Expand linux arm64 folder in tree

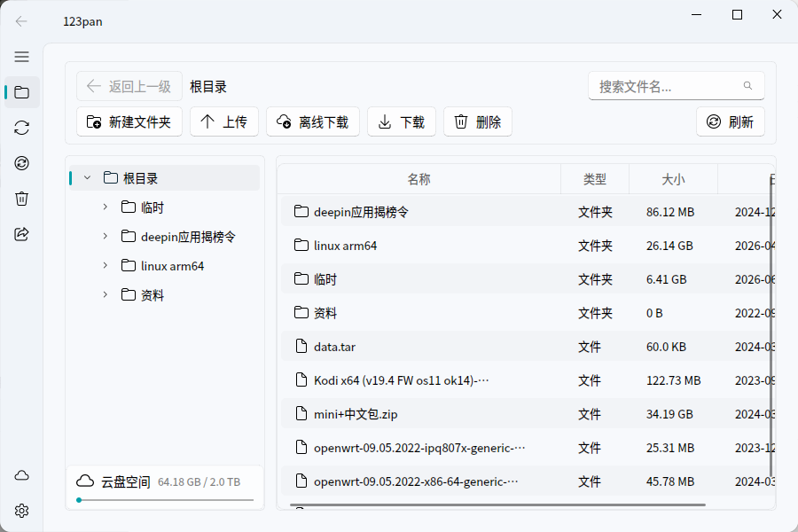pyautogui.click(x=105, y=265)
